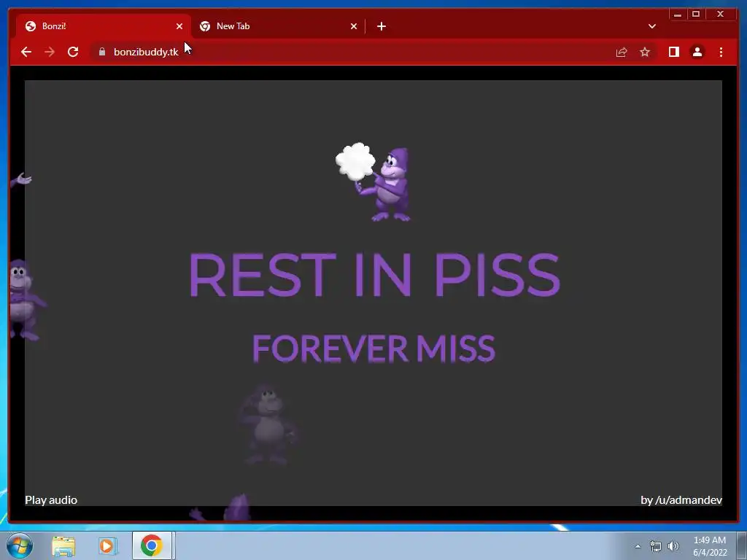
Task: Show hidden system tray icons
Action: coord(638,546)
